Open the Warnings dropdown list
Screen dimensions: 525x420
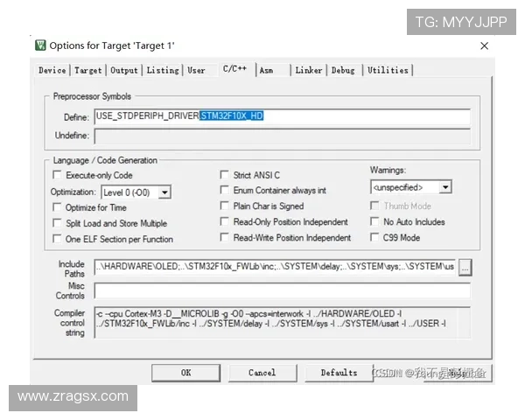coord(445,187)
